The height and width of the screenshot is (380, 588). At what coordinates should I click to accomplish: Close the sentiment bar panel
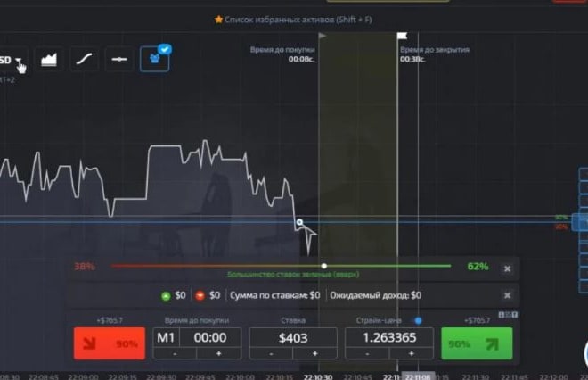508,268
